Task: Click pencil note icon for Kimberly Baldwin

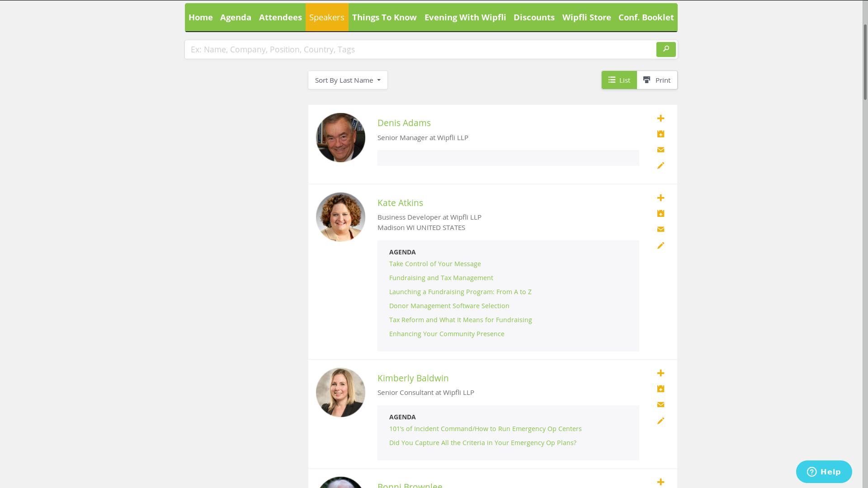Action: tap(660, 421)
